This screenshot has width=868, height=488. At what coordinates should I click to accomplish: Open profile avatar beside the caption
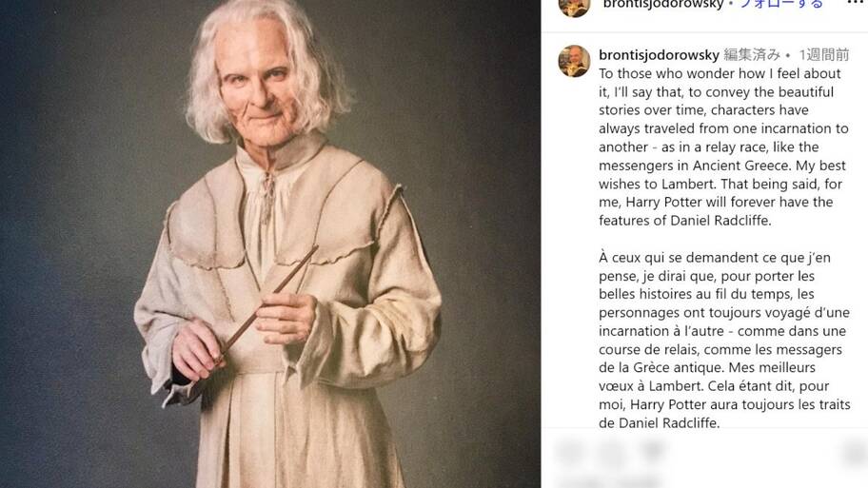574,61
